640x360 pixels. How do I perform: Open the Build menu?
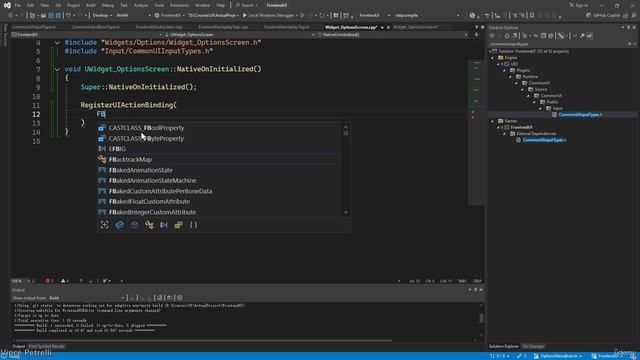[91, 5]
